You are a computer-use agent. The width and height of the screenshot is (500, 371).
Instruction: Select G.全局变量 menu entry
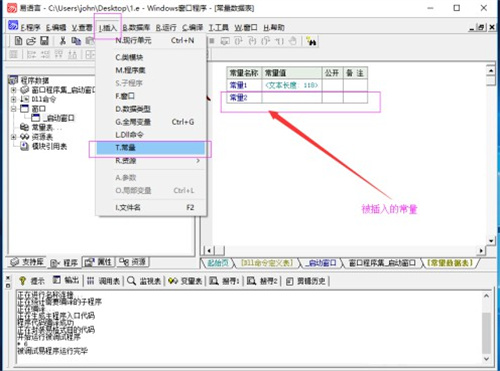pyautogui.click(x=151, y=122)
